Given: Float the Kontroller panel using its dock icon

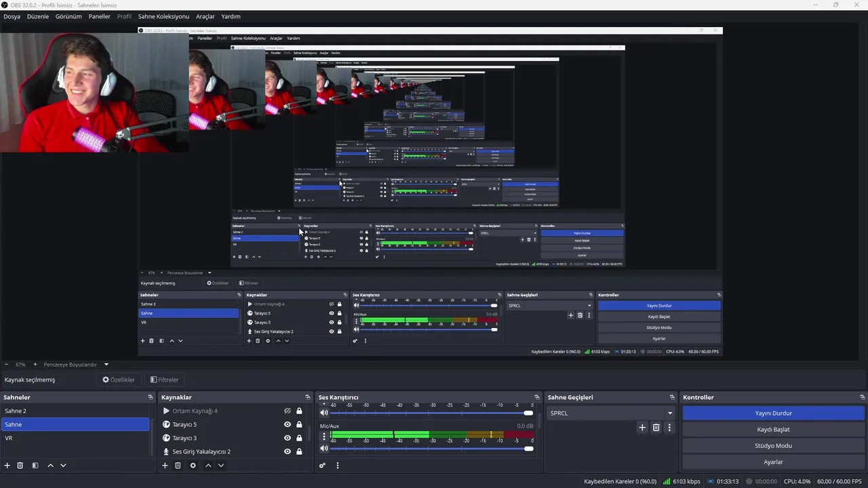Looking at the screenshot, I should point(862,397).
